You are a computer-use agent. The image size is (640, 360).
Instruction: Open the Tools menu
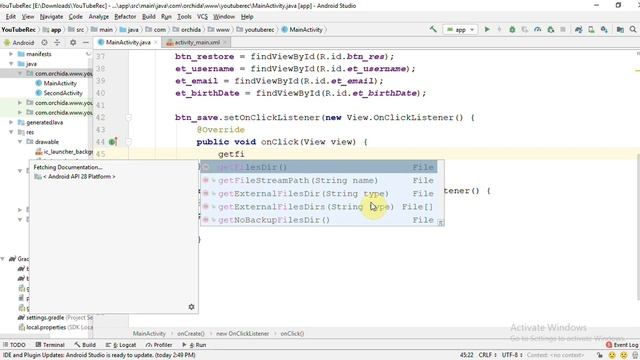tap(184, 17)
